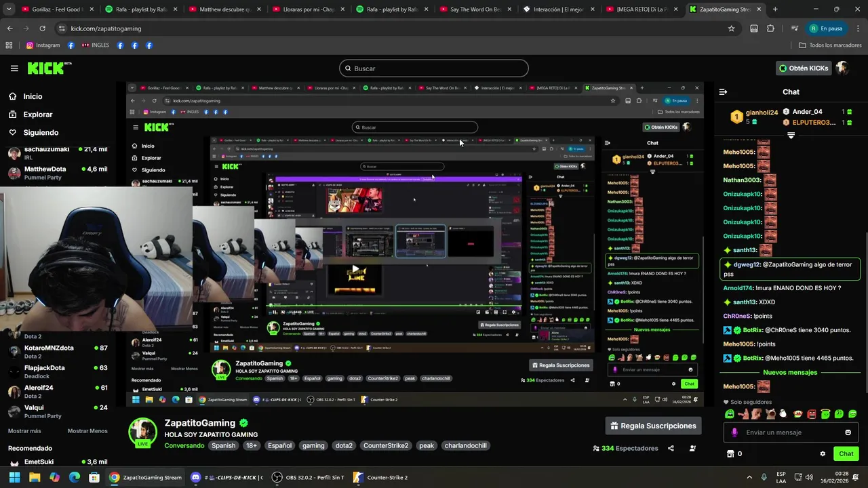Screen dimensions: 868x488
Task: Click the moderator icon beside share
Action: tap(692, 449)
